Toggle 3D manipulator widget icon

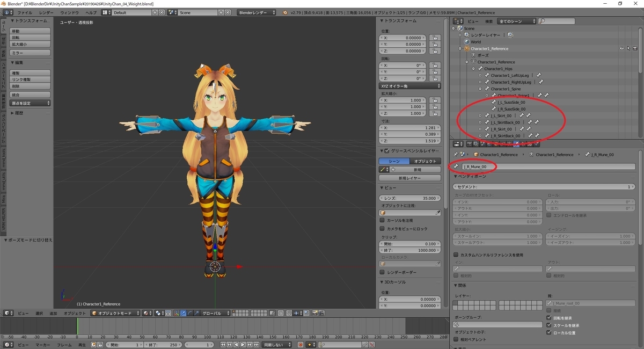[175, 313]
